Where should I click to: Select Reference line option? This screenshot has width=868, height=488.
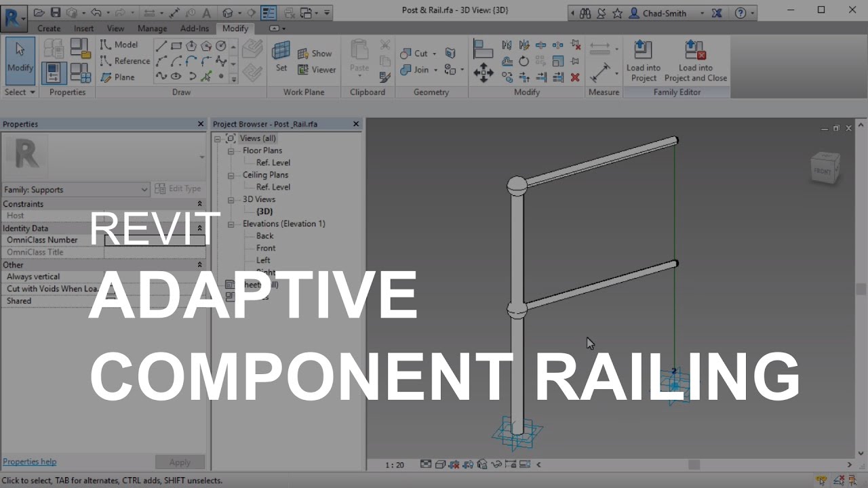[125, 61]
